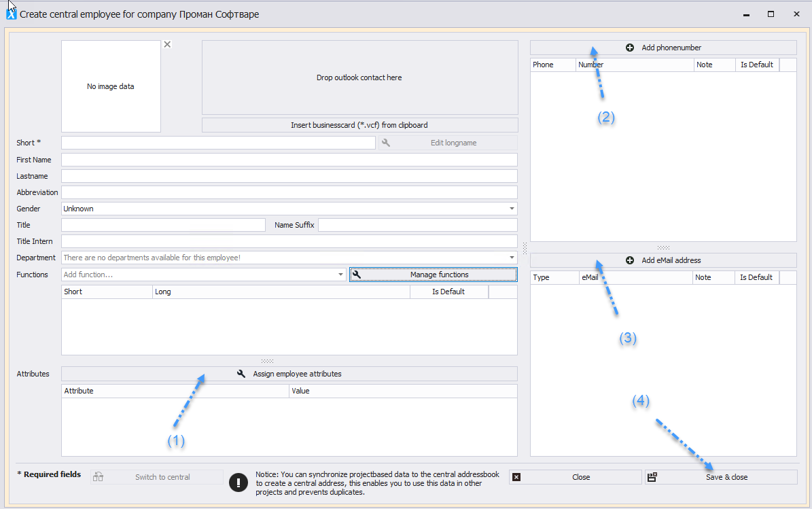Click the X icon on the Close button
This screenshot has width=812, height=509.
click(516, 478)
